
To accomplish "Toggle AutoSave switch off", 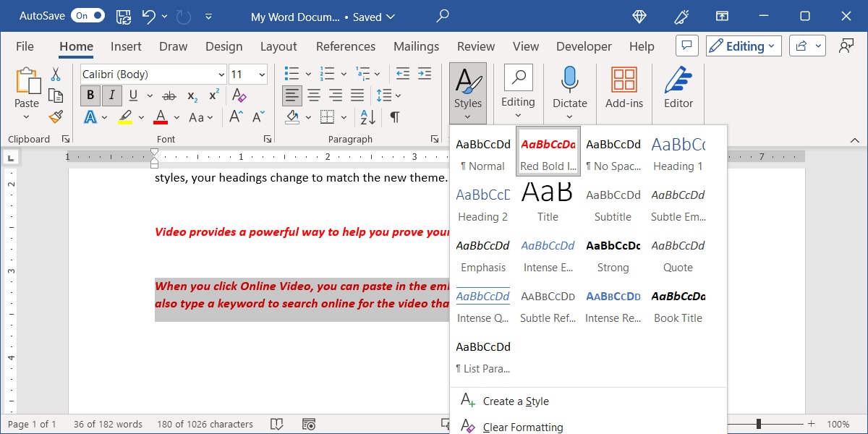I will (88, 16).
